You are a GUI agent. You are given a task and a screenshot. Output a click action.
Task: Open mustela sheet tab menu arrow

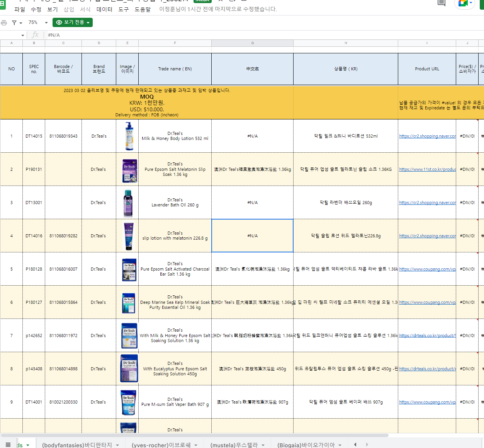tap(263, 445)
